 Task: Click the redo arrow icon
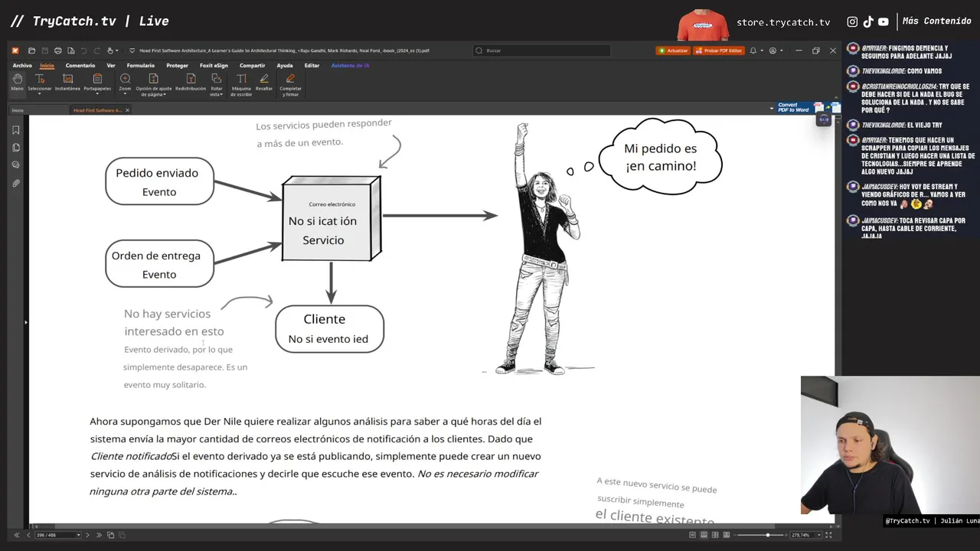96,51
